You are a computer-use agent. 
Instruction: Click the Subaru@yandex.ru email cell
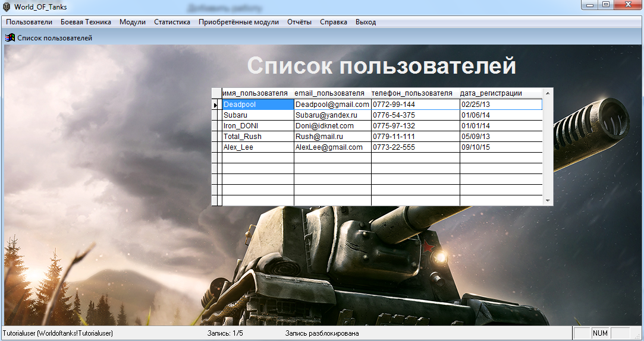[x=332, y=115]
